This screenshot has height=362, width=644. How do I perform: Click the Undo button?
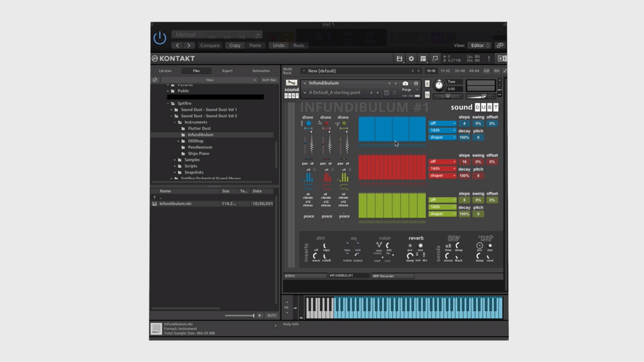click(x=279, y=46)
